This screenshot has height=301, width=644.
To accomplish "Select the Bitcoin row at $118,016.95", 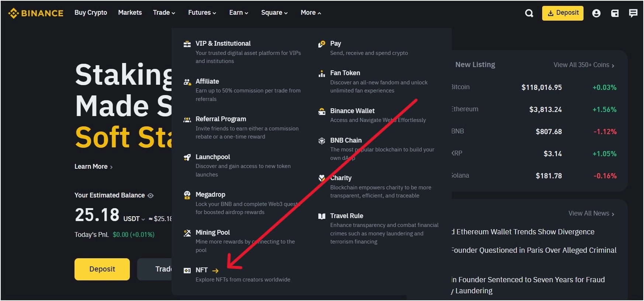I will 534,87.
